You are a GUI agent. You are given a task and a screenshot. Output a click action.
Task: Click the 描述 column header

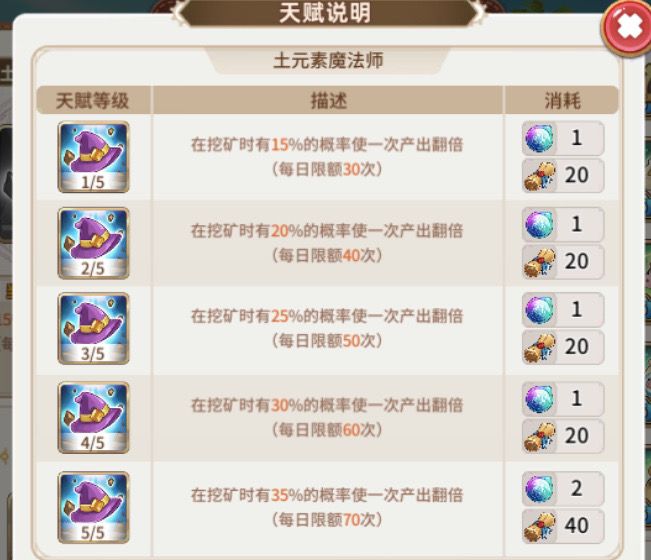tap(328, 100)
